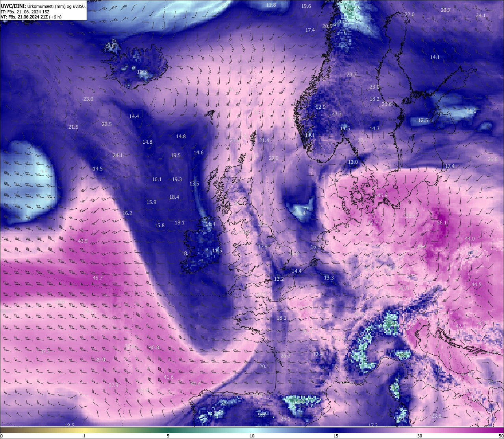
Task: Click the title 'UWC/DINI: Úrkomumætti (mm) og uv850.'
Action: point(43,6)
